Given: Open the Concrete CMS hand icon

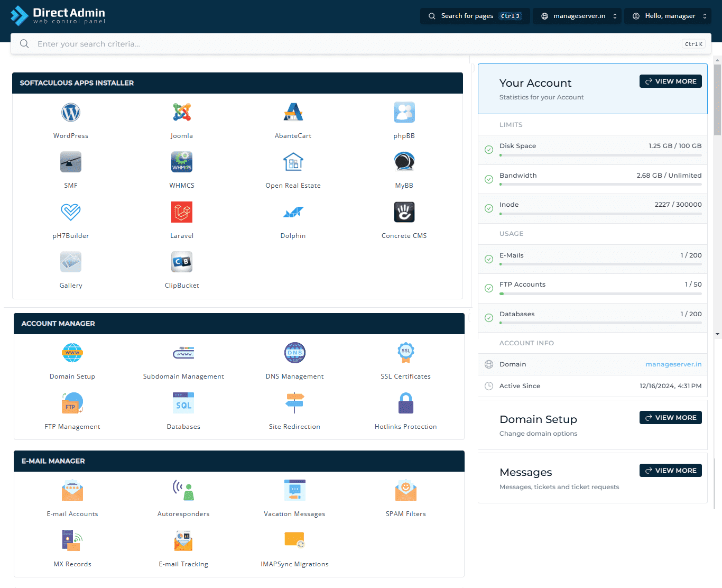Looking at the screenshot, I should [x=404, y=212].
